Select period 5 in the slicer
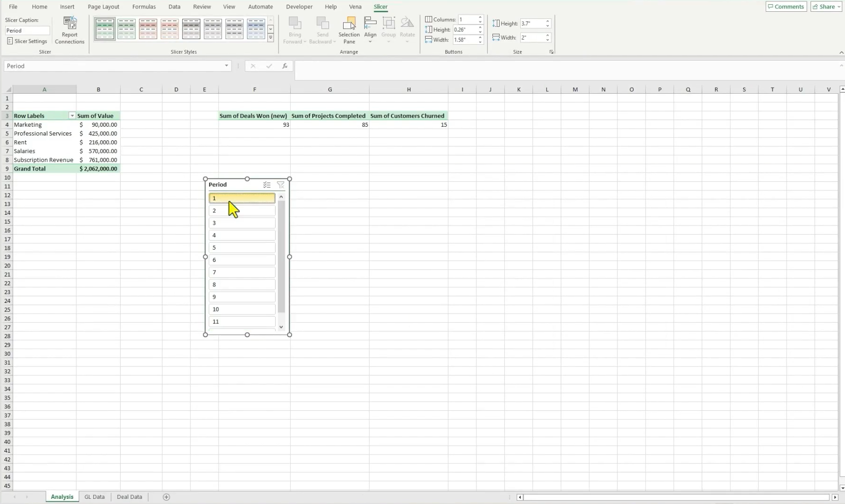 pos(242,248)
